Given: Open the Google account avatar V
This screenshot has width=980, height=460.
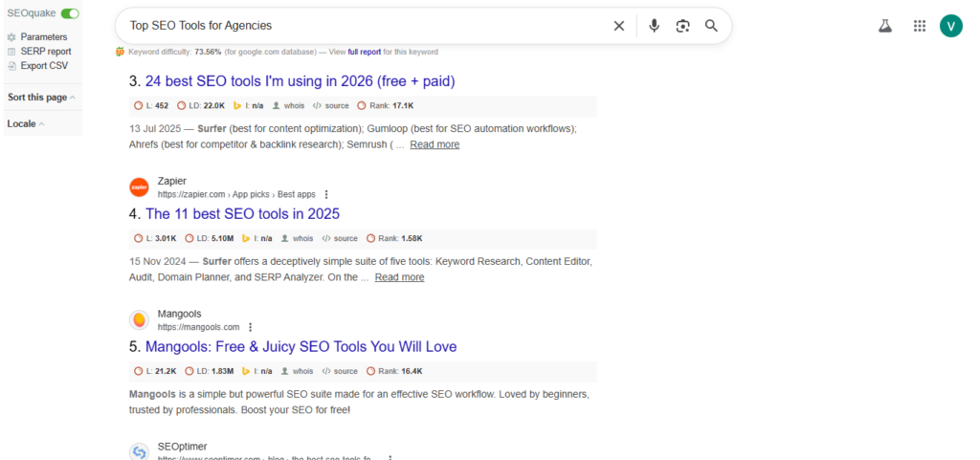Looking at the screenshot, I should click(x=951, y=26).
